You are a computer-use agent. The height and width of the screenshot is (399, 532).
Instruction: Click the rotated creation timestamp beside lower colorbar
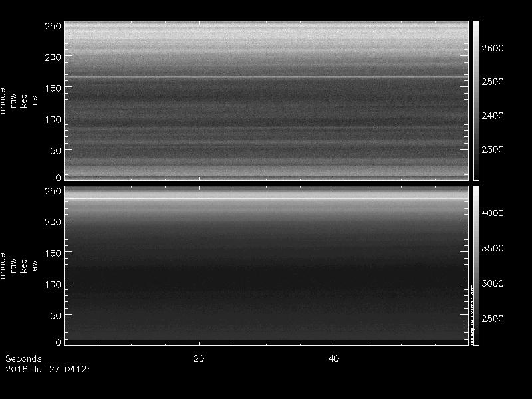(472, 315)
